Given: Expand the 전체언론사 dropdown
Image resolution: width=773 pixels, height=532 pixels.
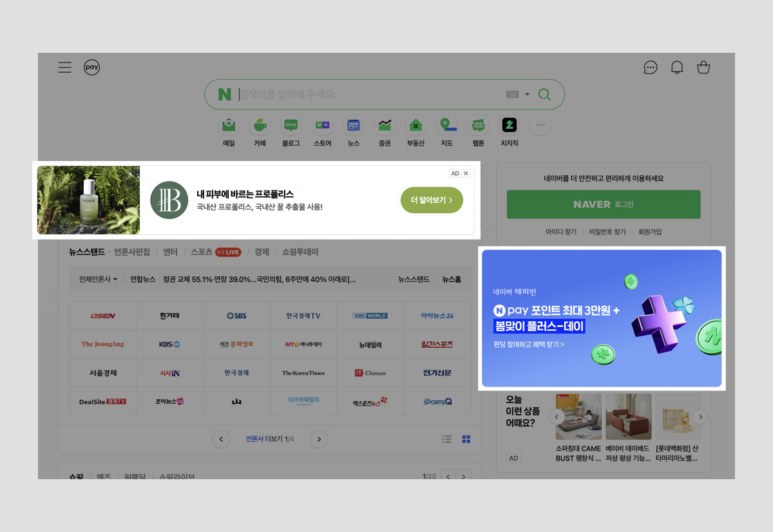Looking at the screenshot, I should (x=99, y=280).
